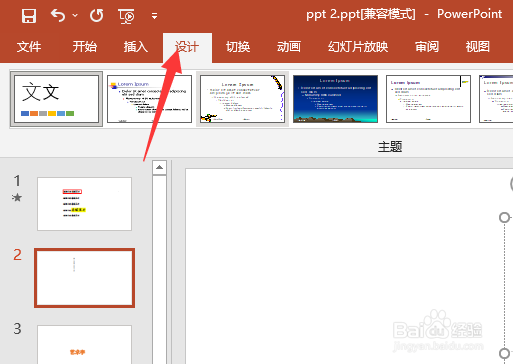The height and width of the screenshot is (364, 513).
Task: Switch to the 切换 tab
Action: click(238, 47)
